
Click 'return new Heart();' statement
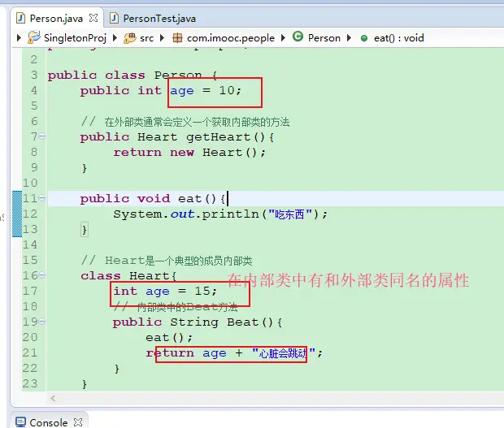(x=189, y=153)
